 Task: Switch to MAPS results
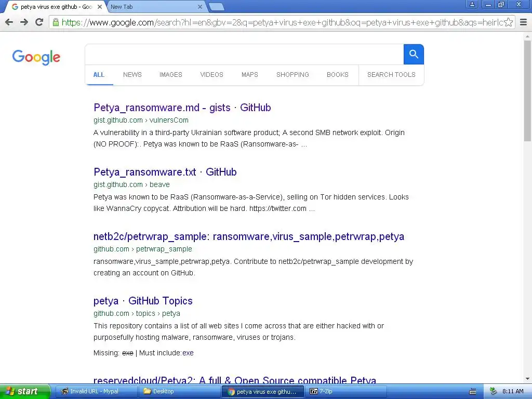point(250,75)
